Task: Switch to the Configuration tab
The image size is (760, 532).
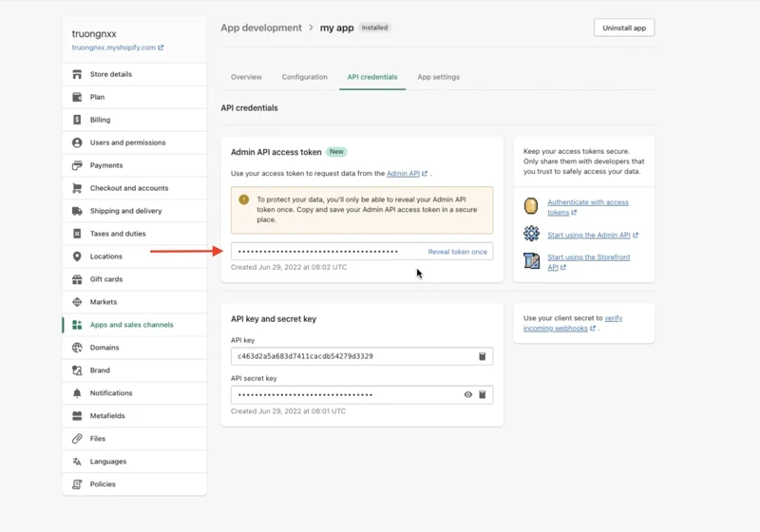Action: pos(304,77)
